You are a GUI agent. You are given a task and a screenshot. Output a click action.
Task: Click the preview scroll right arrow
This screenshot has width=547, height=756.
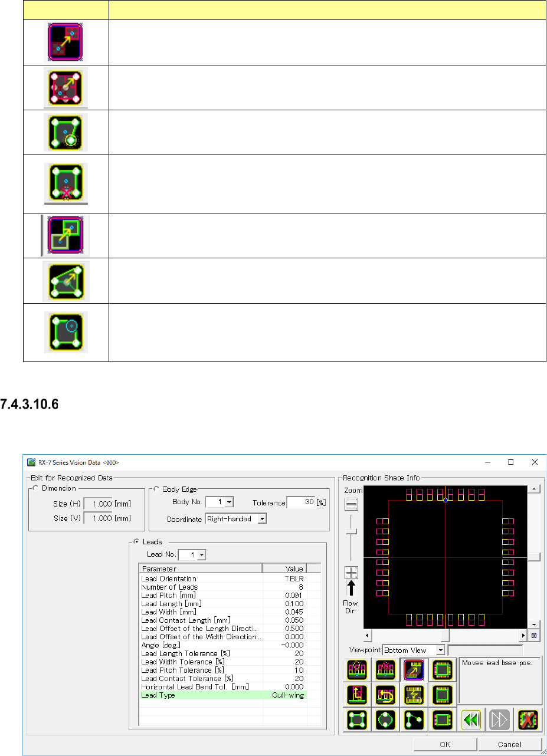(x=523, y=636)
